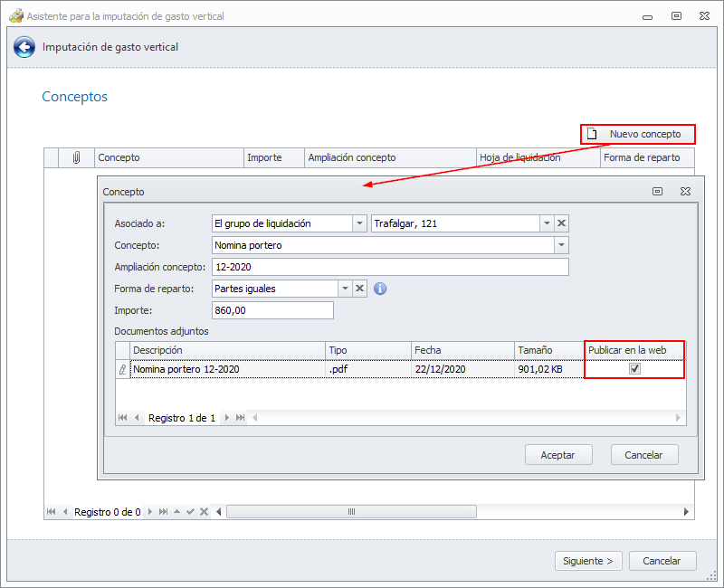Go to next record in documents navigator

[227, 418]
